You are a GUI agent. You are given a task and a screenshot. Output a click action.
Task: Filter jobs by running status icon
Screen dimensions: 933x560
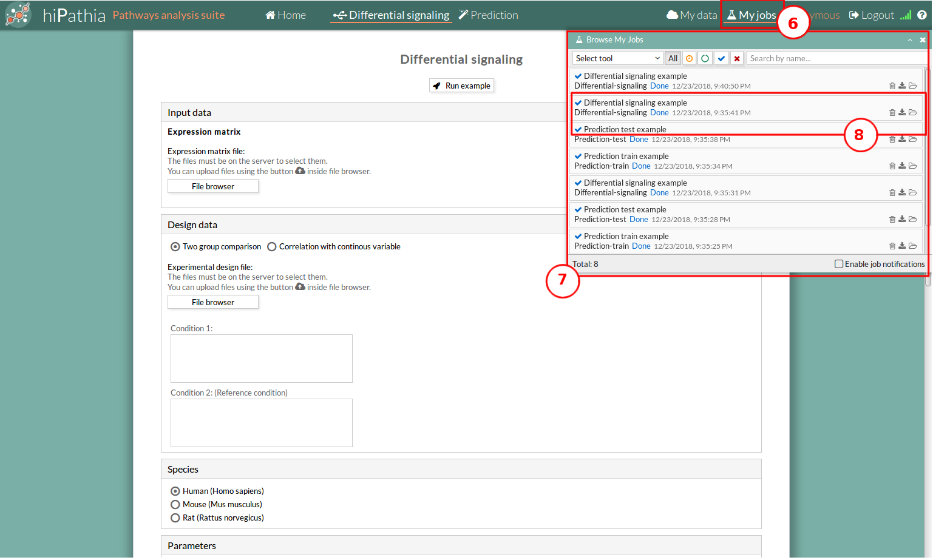point(705,58)
